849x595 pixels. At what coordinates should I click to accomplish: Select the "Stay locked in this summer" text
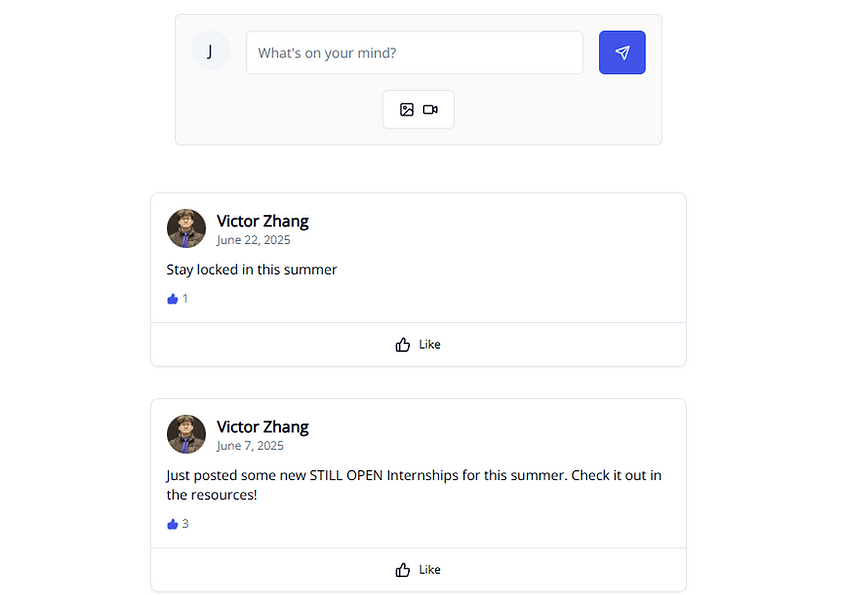[252, 270]
